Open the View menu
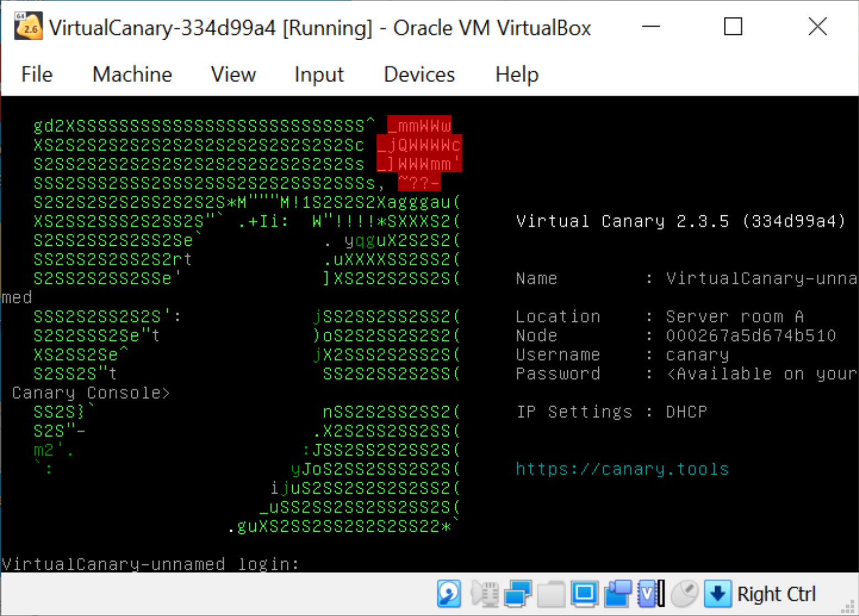The width and height of the screenshot is (859, 616). coord(234,74)
